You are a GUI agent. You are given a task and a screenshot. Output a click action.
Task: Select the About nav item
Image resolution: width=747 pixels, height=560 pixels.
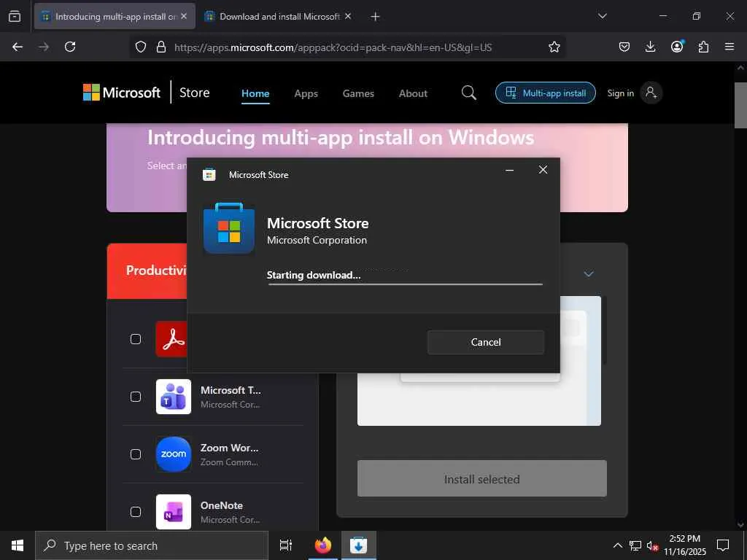pos(413,93)
